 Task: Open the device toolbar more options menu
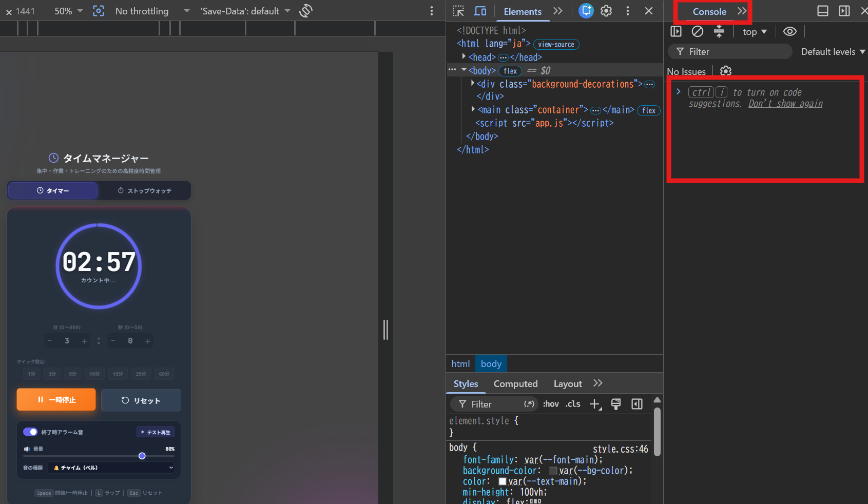[x=432, y=11]
